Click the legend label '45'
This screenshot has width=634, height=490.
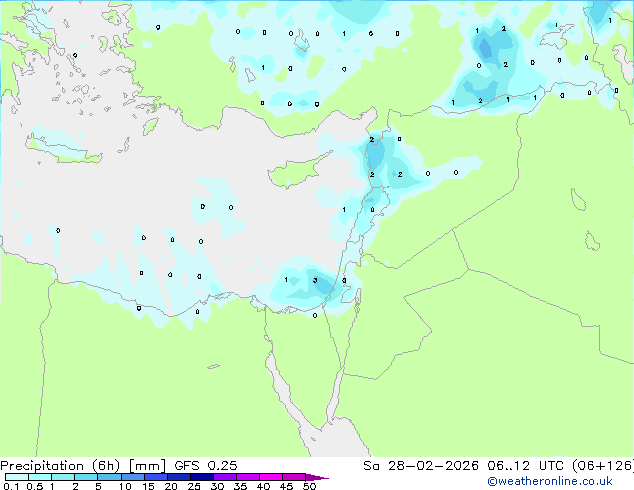tap(286, 486)
